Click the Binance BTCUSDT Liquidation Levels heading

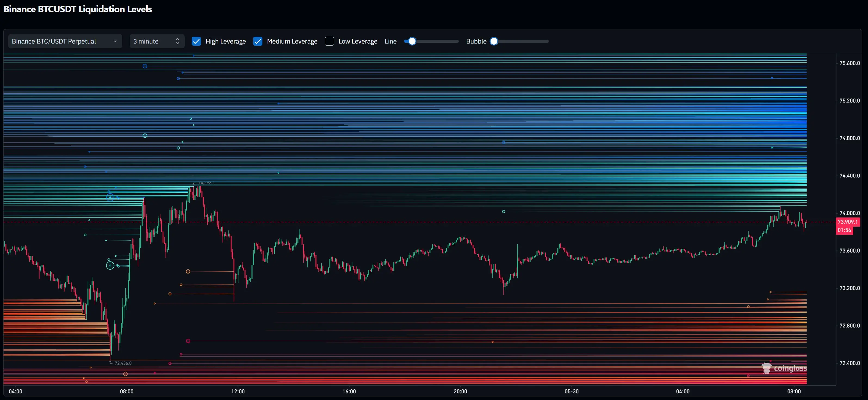(77, 9)
